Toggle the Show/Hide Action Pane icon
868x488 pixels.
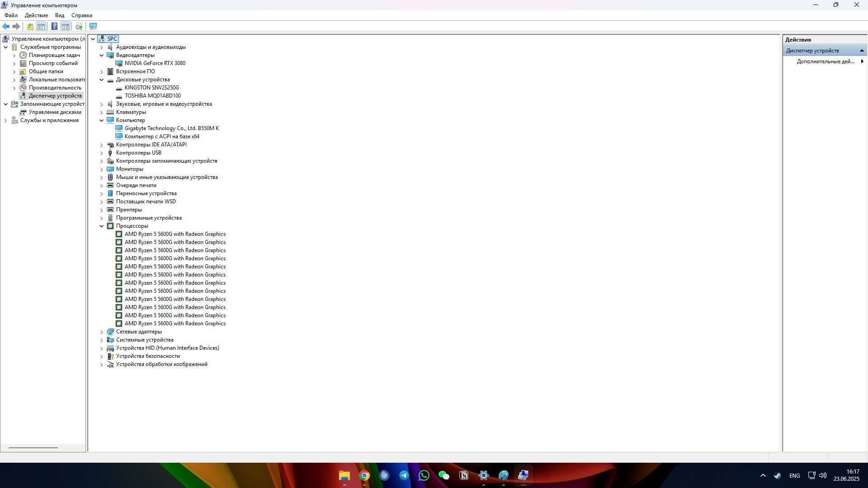pos(66,26)
